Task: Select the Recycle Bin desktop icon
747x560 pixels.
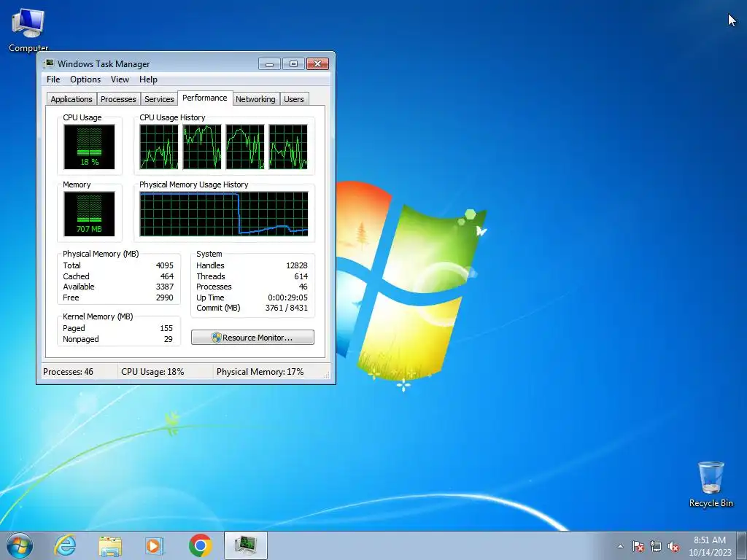Action: [711, 484]
